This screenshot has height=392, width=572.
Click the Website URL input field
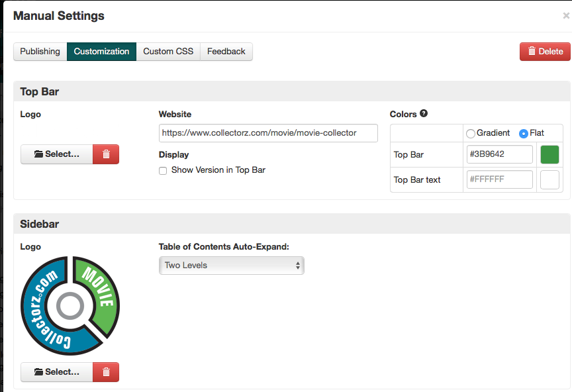pos(267,132)
